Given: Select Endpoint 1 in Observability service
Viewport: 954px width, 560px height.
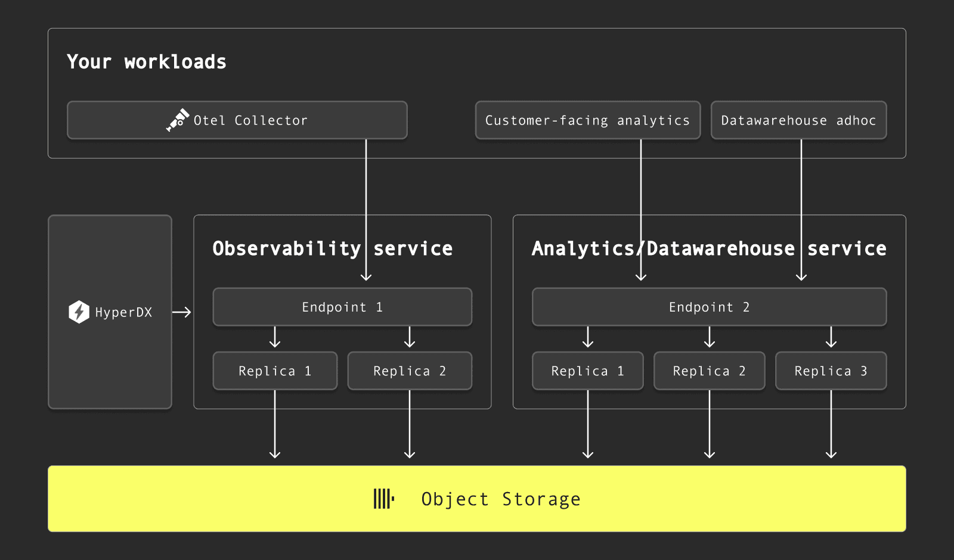Looking at the screenshot, I should tap(342, 307).
